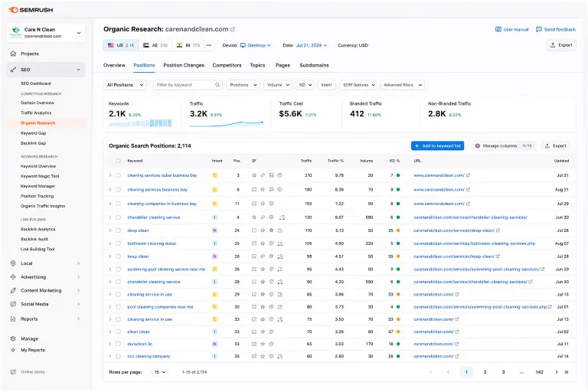Click the Local pin icon
The image size is (588, 392).
(13, 263)
